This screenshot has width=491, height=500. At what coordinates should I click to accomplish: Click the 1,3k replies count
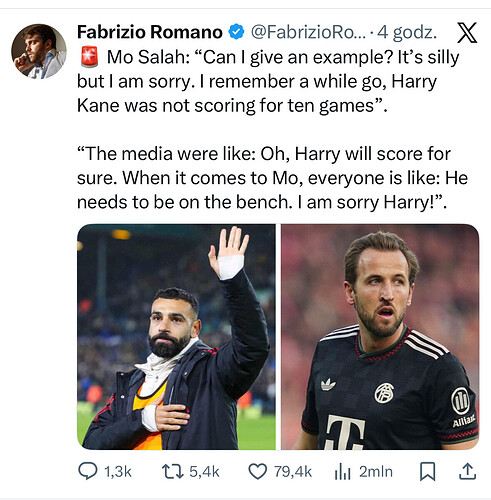tap(118, 472)
